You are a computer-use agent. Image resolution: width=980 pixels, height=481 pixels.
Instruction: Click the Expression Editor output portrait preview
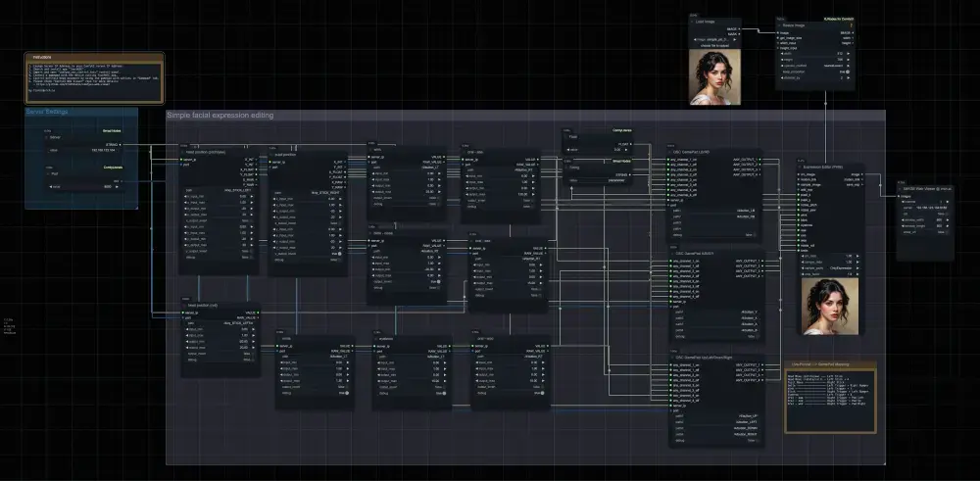click(830, 306)
